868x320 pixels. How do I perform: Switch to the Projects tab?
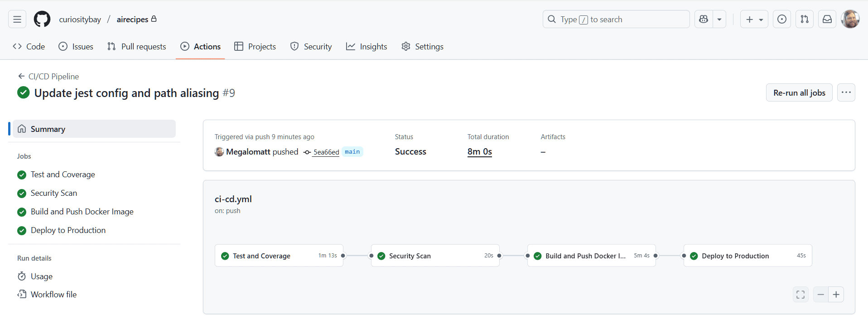255,47
